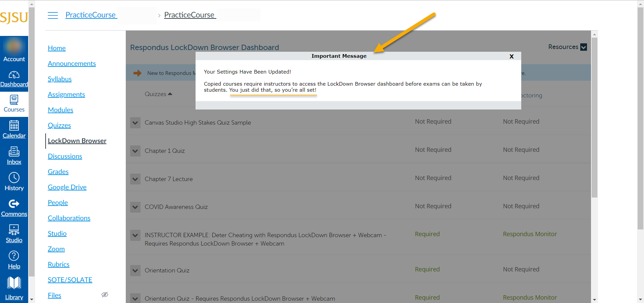Viewport: 644px width, 303px height.
Task: Open the Account profile icon
Action: [x=14, y=46]
